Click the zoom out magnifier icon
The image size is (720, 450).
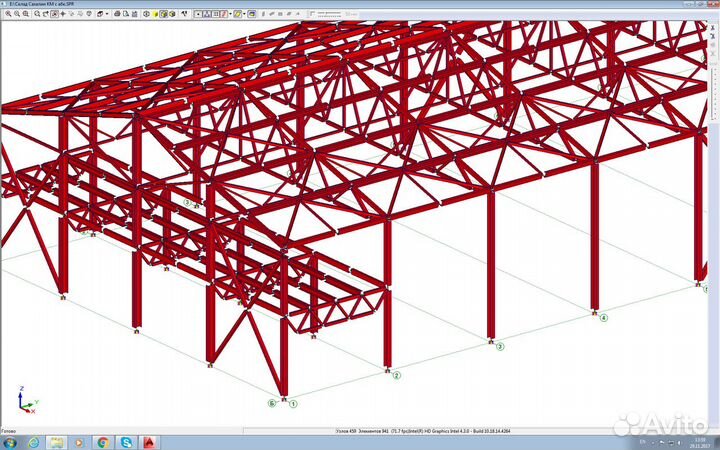[17, 14]
